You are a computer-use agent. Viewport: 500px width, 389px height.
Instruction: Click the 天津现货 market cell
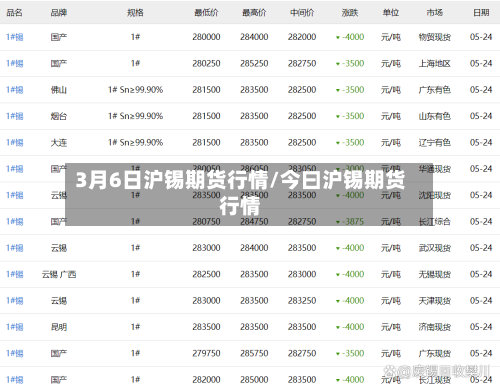(435, 301)
